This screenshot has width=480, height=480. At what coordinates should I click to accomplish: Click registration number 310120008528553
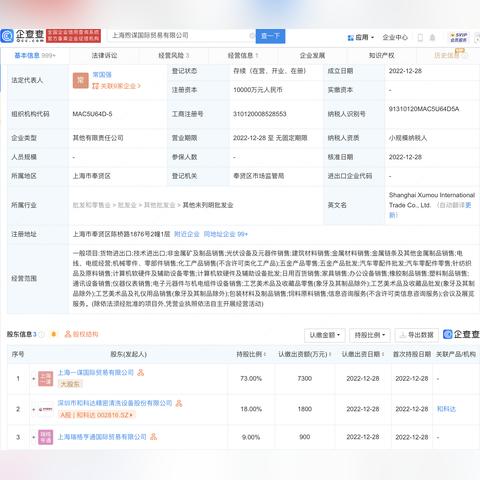click(260, 114)
